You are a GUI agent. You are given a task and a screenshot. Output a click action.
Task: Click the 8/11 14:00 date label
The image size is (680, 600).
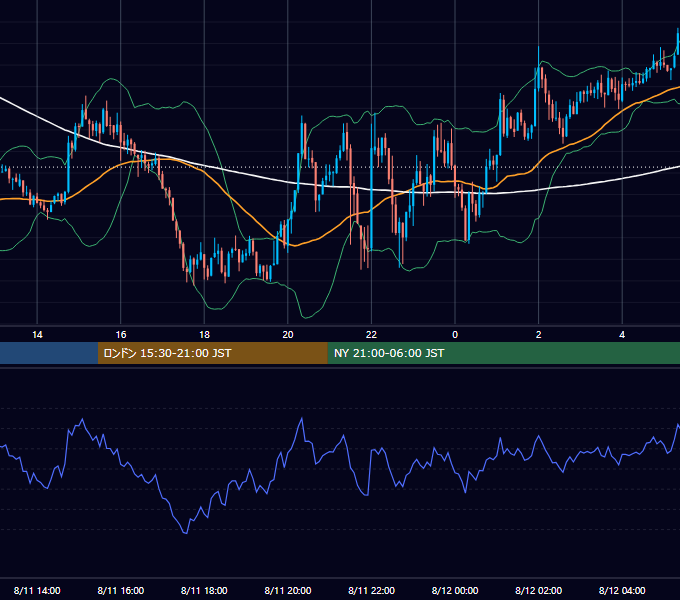pyautogui.click(x=37, y=590)
